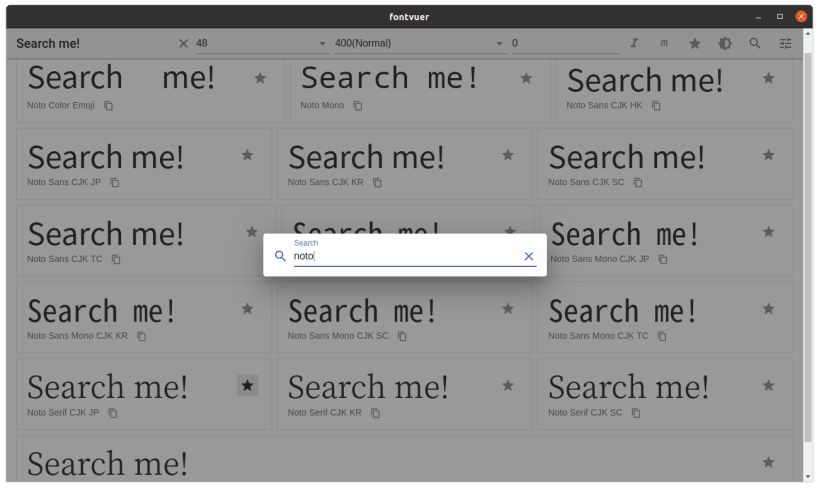Viewport: 819px width, 488px height.
Task: Copy the Noto Serif CJK SC name
Action: (x=636, y=413)
